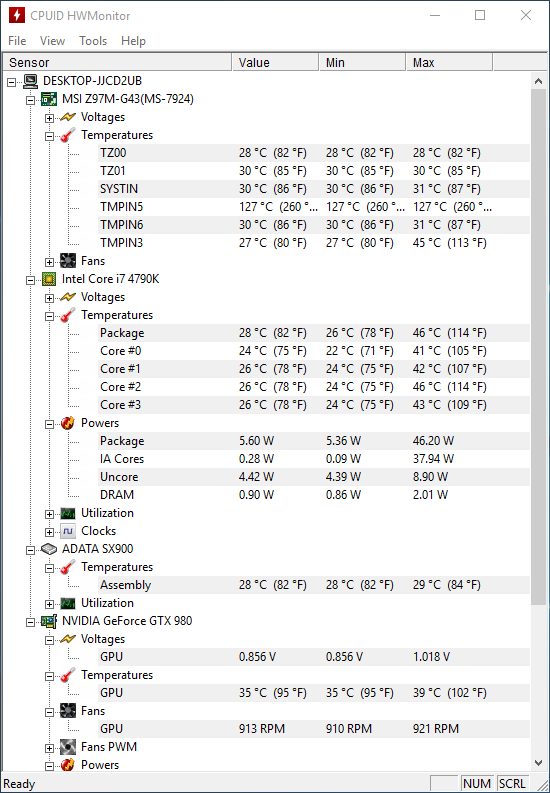Collapse the Intel Core i7 4790K node
This screenshot has width=550, height=793.
click(x=31, y=279)
